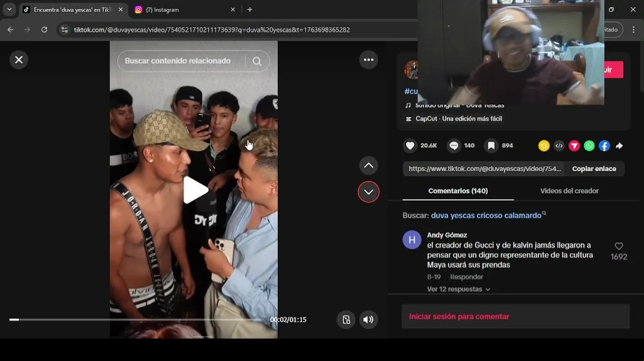Toggle the video mute speaker icon
The image size is (644, 361).
pyautogui.click(x=368, y=319)
